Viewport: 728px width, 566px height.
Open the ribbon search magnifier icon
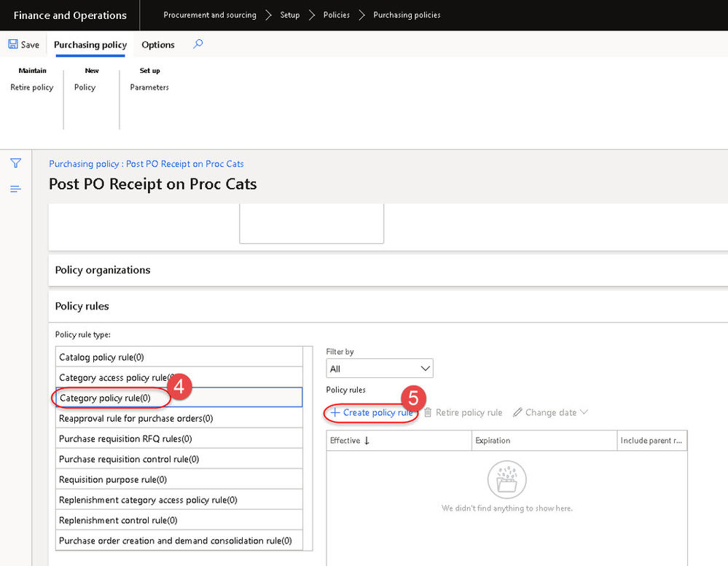197,44
